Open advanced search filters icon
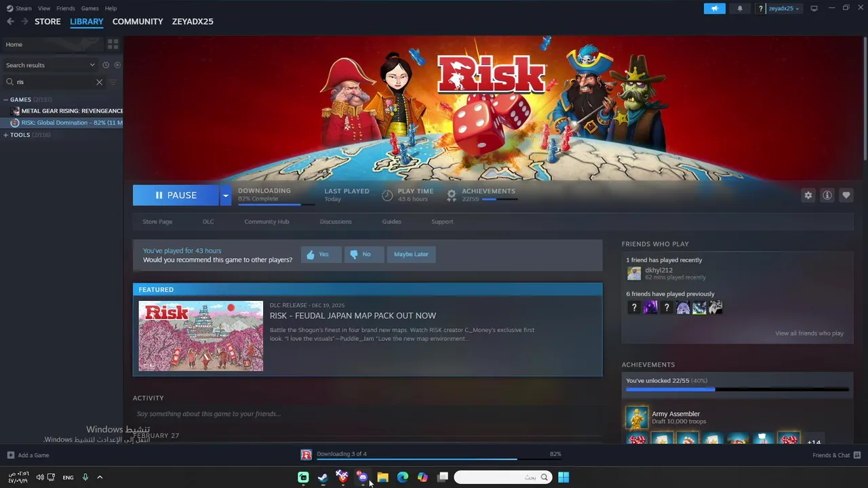 click(x=113, y=82)
